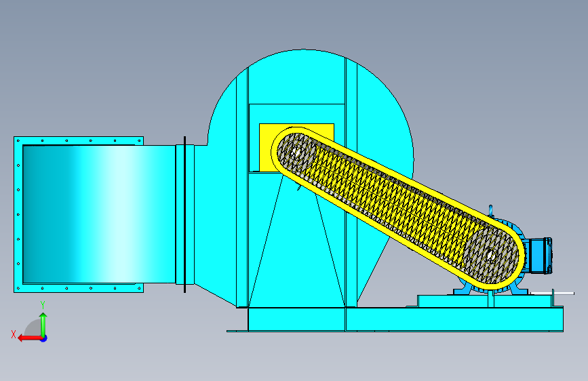Select the motor lifting eye bolt
Viewport: 588px width, 381px height.
click(x=490, y=210)
